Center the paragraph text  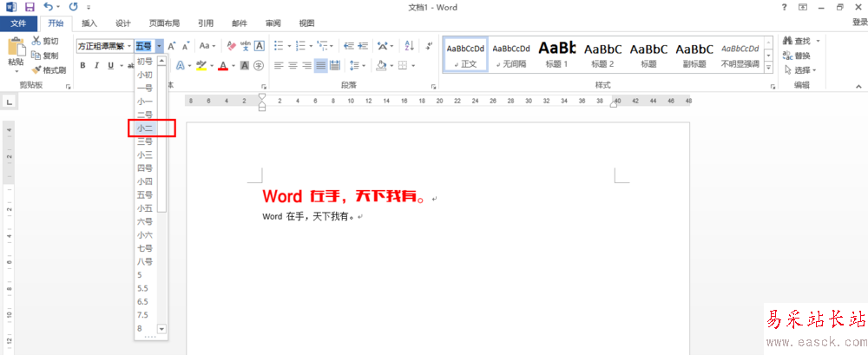click(x=293, y=65)
